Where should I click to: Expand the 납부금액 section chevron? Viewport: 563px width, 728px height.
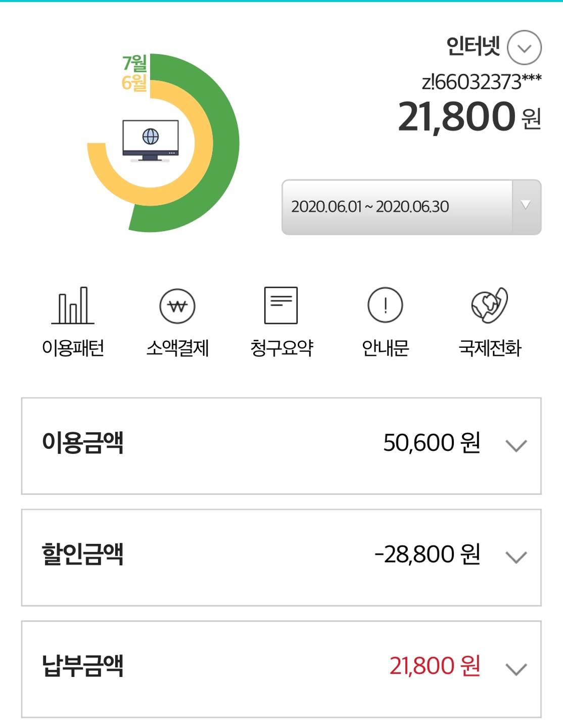(516, 669)
